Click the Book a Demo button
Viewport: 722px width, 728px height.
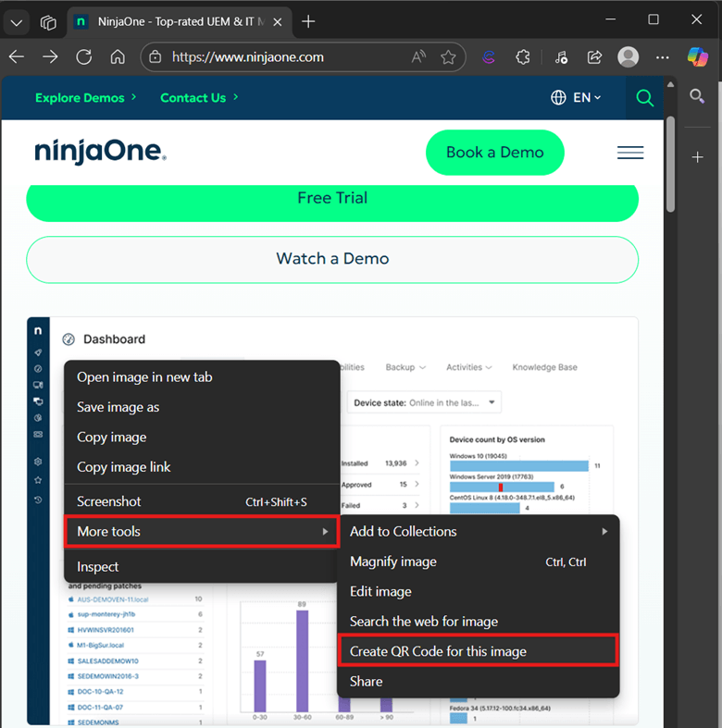tap(495, 153)
